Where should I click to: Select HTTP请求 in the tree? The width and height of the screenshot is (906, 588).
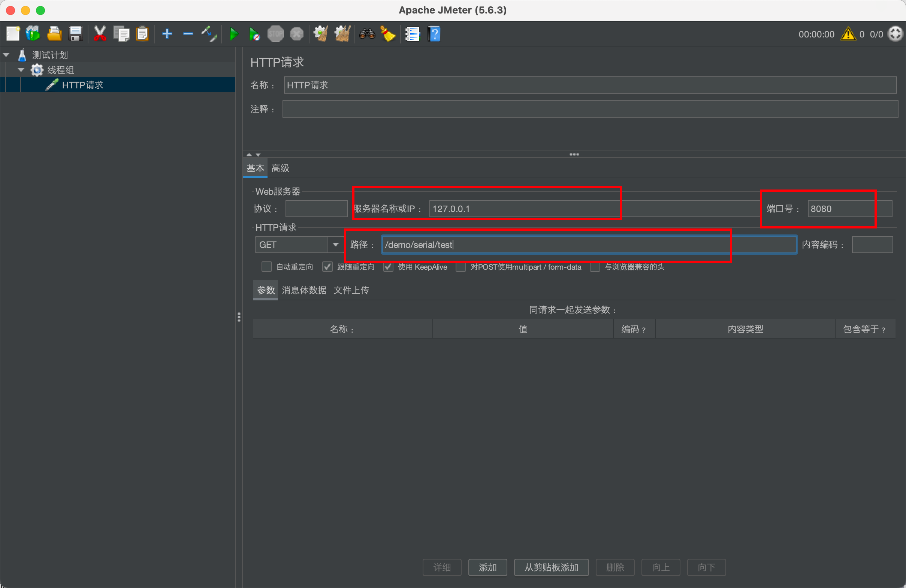coord(82,85)
